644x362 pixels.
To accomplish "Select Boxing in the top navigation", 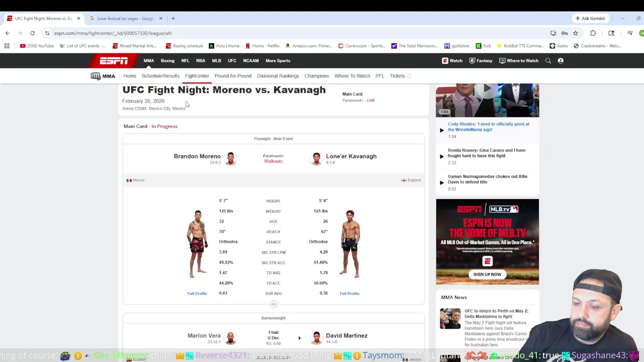I will coord(168,61).
